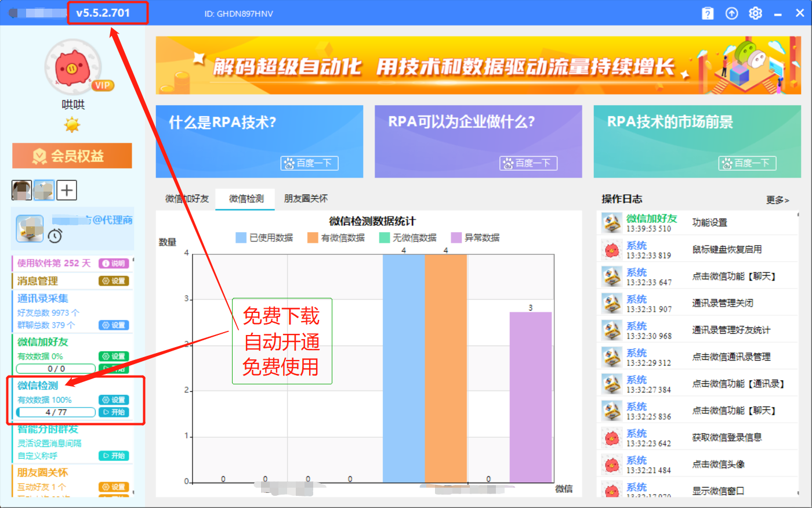Click the pig avatar profile picture
The width and height of the screenshot is (812, 508).
72,67
